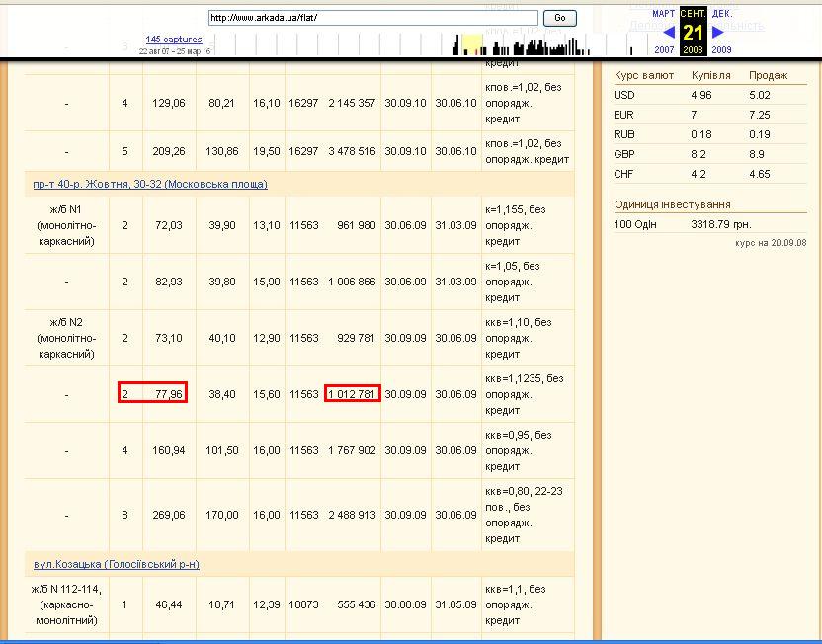Screen dimensions: 822x644
Task: Select the area value 46,44
Action: pos(169,604)
